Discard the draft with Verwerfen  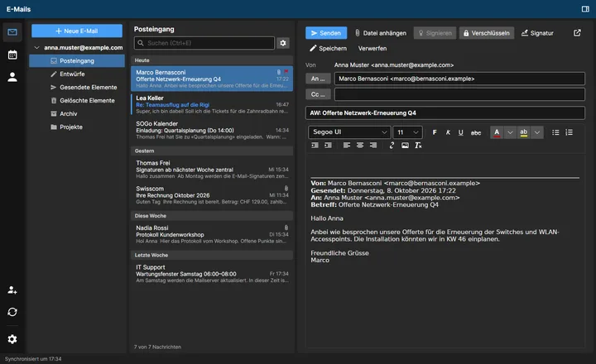click(x=372, y=48)
